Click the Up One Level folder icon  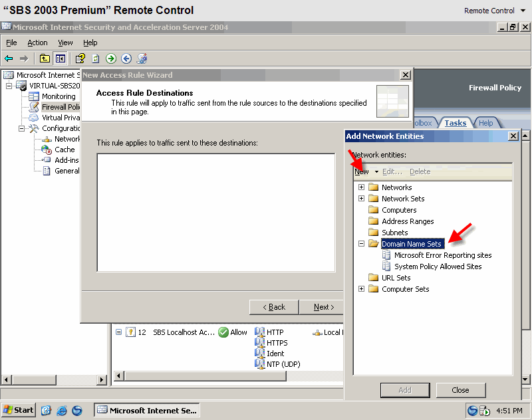point(45,58)
